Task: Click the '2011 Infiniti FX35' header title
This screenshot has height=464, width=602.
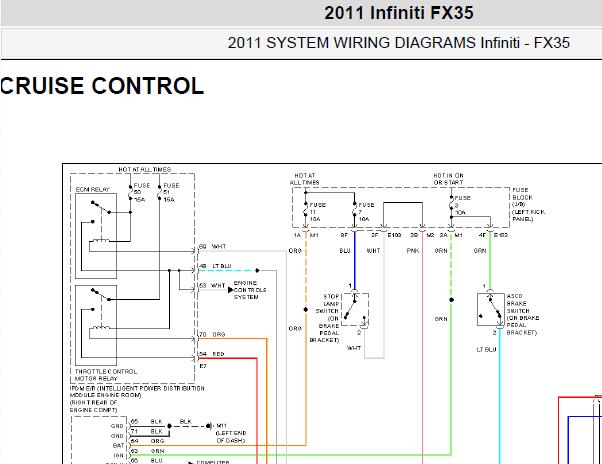Action: [x=399, y=13]
